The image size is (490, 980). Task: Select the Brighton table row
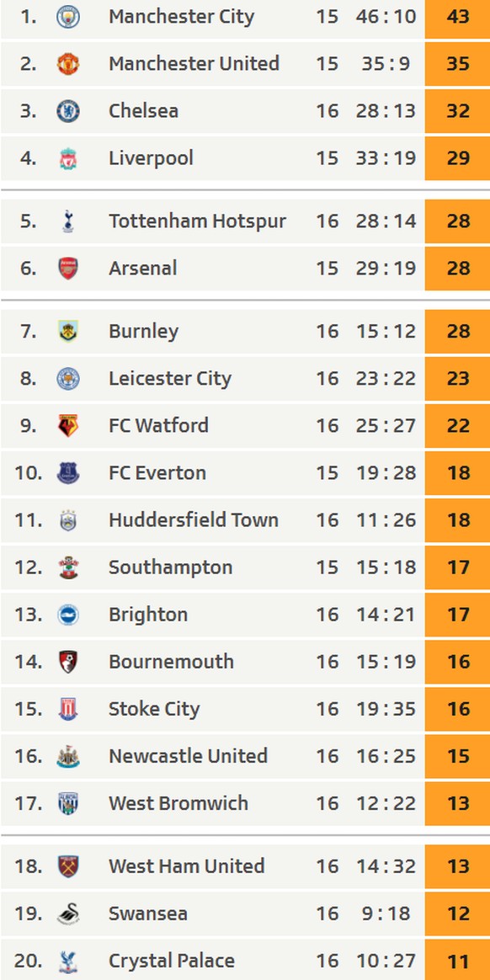click(245, 615)
